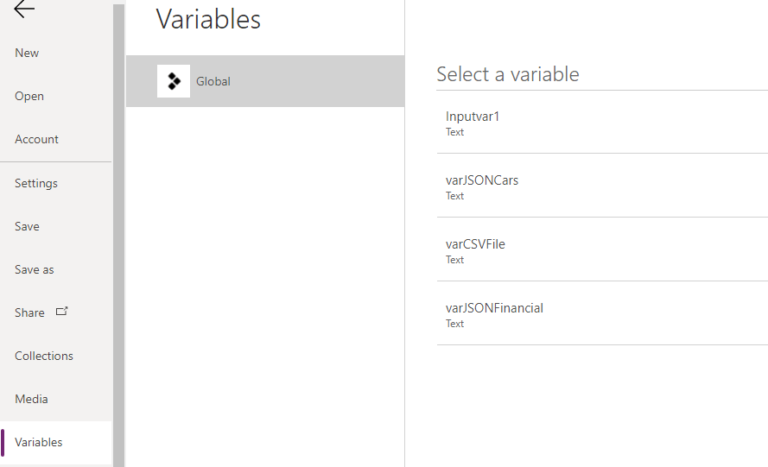
Task: Select the Global variables category
Action: 265,81
